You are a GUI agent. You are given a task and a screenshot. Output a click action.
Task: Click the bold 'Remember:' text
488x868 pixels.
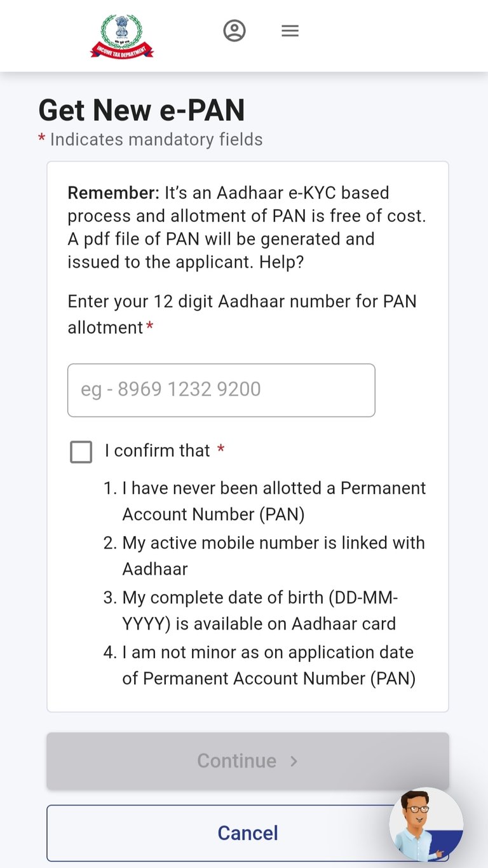tap(114, 193)
